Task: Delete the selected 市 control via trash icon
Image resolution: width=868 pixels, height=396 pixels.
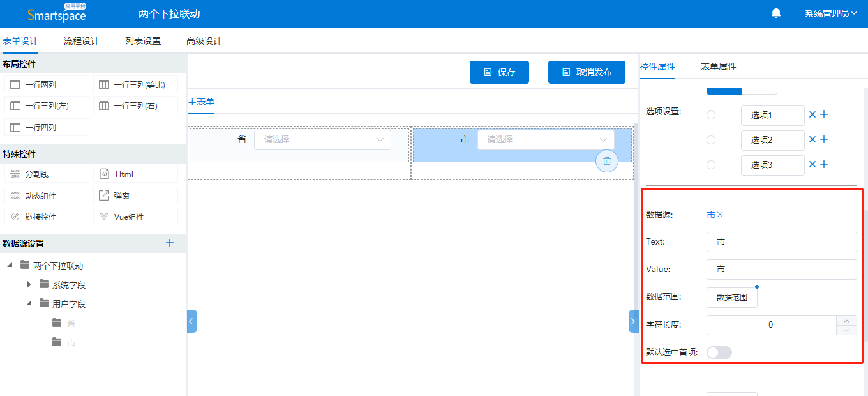Action: coord(607,161)
